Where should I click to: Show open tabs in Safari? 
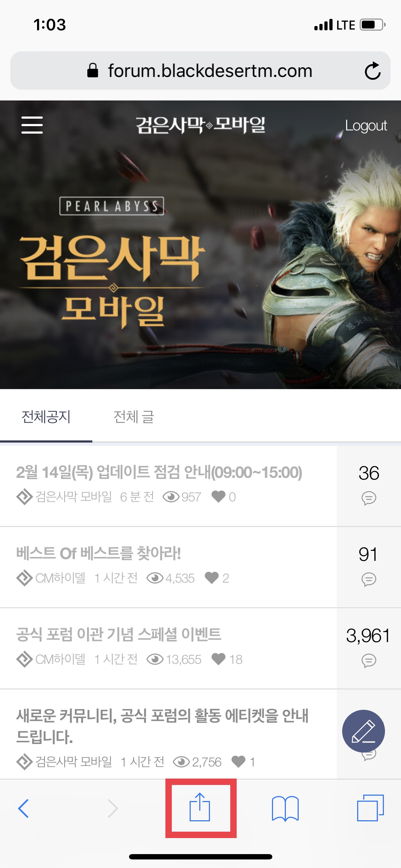click(370, 808)
